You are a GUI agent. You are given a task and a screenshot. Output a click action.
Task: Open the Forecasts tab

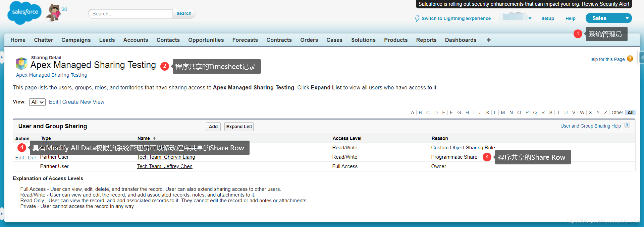coord(245,40)
